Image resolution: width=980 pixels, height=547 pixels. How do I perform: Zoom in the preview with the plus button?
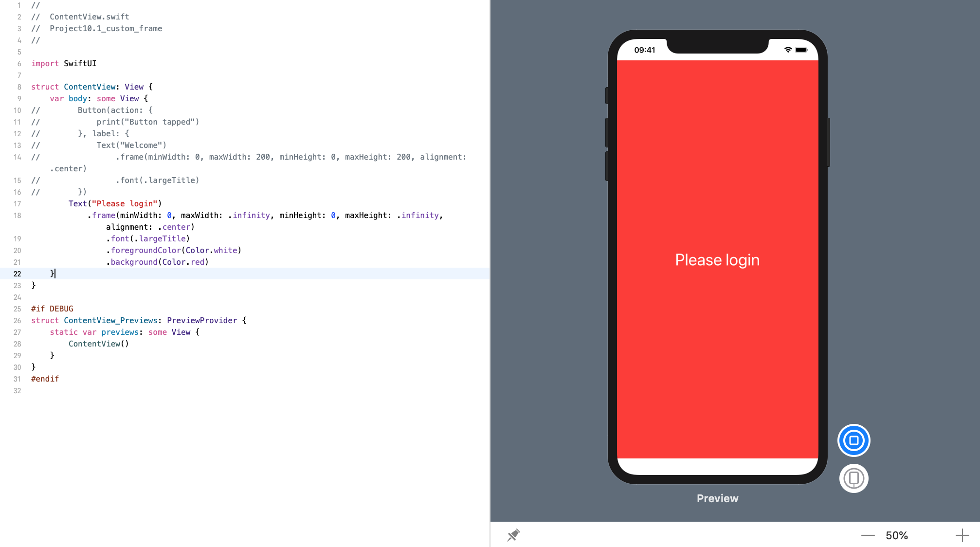click(962, 535)
